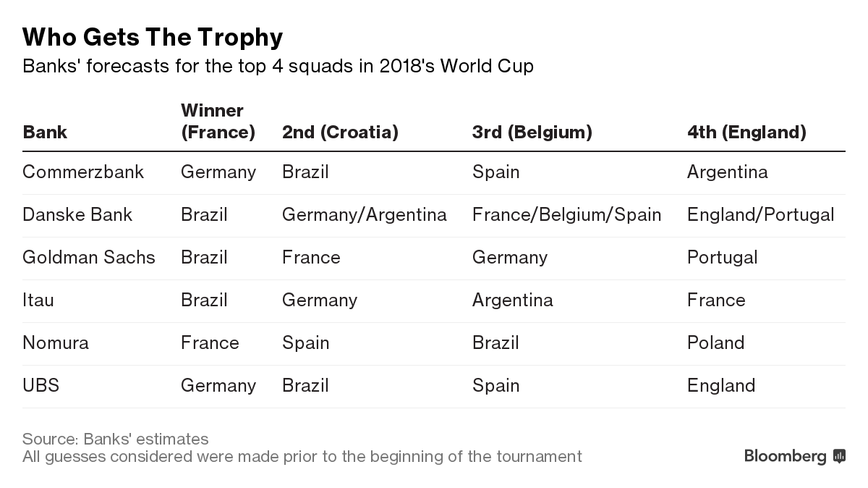This screenshot has width=868, height=488.
Task: Click the 2nd (Croatia) column header
Action: coord(340,132)
